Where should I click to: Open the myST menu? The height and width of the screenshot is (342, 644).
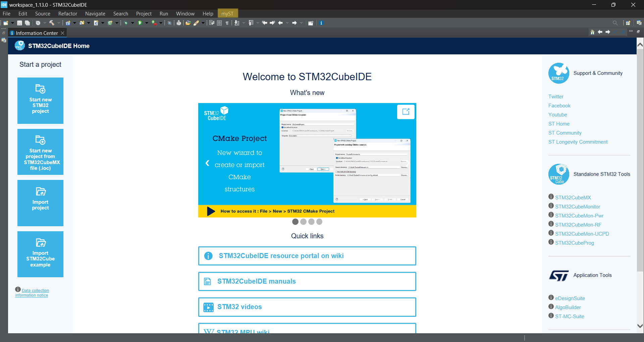click(x=228, y=13)
